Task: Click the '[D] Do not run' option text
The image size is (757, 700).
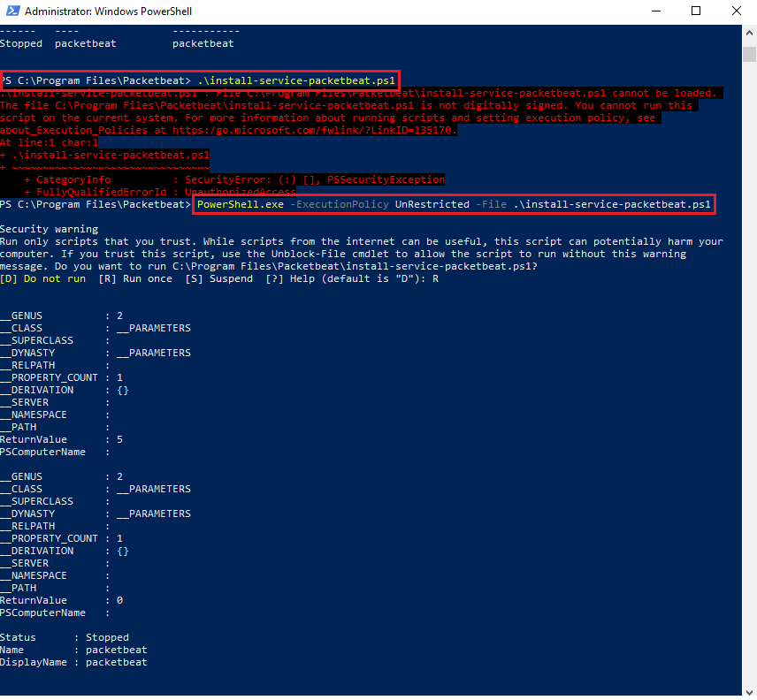Action: pos(43,278)
